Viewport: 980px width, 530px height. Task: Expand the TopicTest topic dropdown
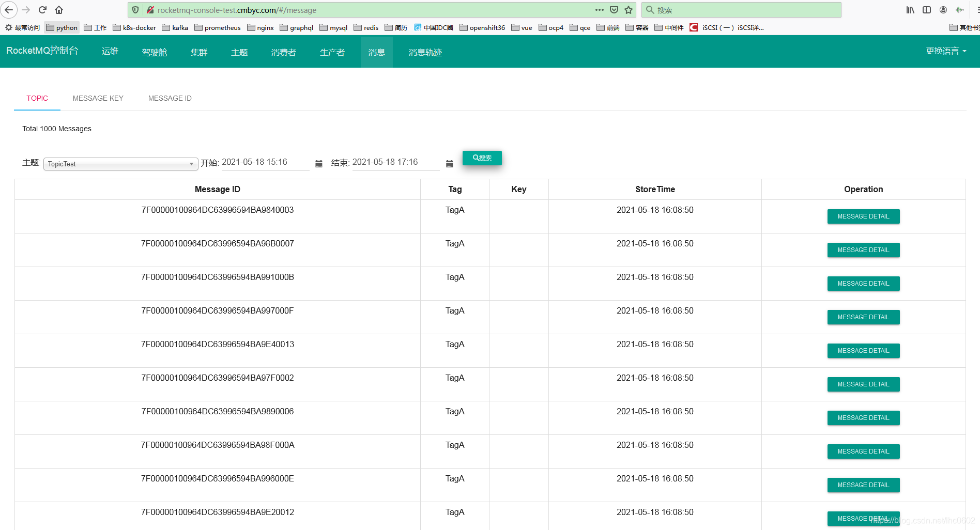[121, 164]
